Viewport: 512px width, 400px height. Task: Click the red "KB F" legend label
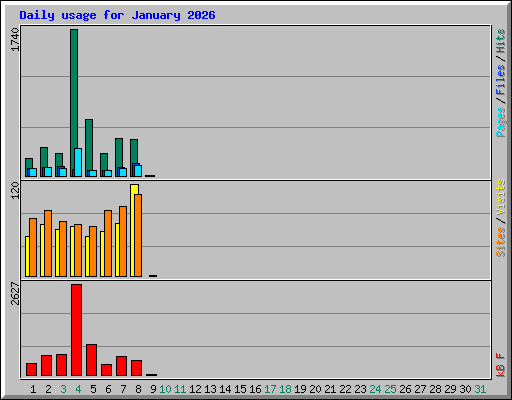[x=501, y=365]
